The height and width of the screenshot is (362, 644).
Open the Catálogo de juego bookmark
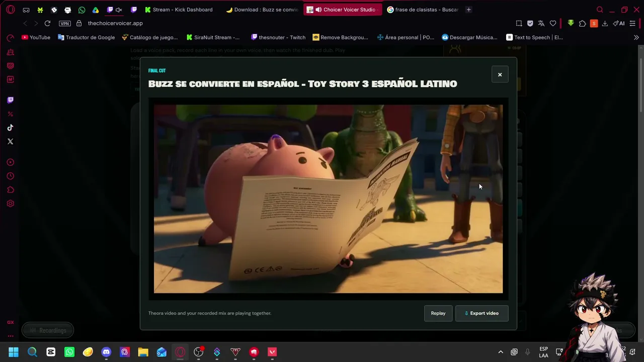149,37
